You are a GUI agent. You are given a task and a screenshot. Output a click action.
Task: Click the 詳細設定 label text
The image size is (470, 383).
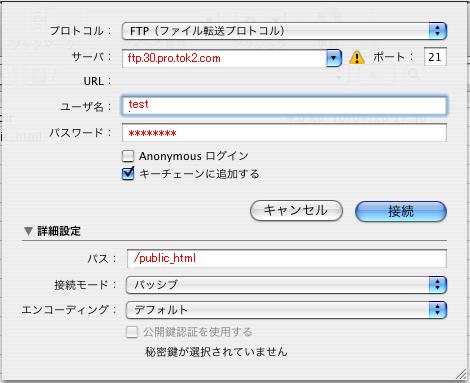59,231
